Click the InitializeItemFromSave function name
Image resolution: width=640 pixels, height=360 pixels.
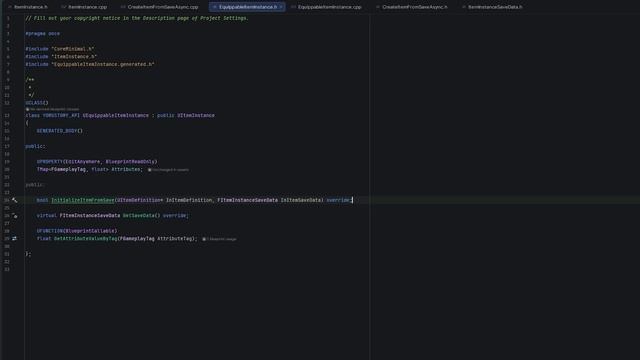click(x=82, y=200)
